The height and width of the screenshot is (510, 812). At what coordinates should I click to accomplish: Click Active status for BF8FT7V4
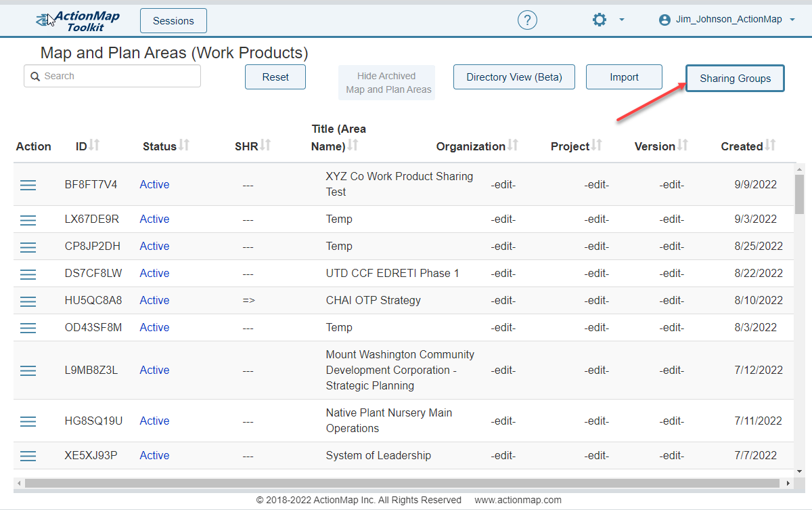tap(154, 185)
